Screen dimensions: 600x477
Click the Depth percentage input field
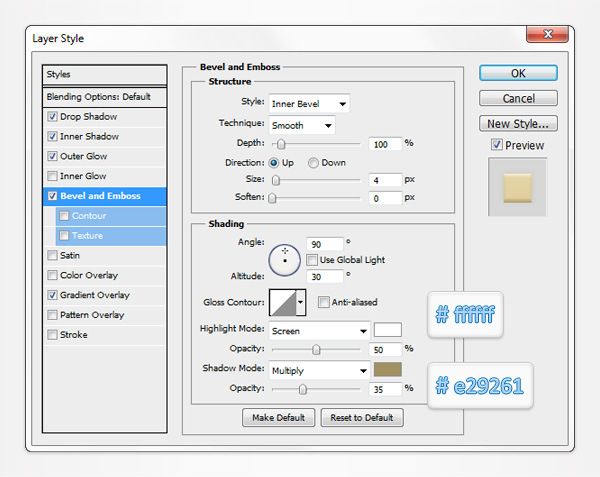(x=385, y=143)
